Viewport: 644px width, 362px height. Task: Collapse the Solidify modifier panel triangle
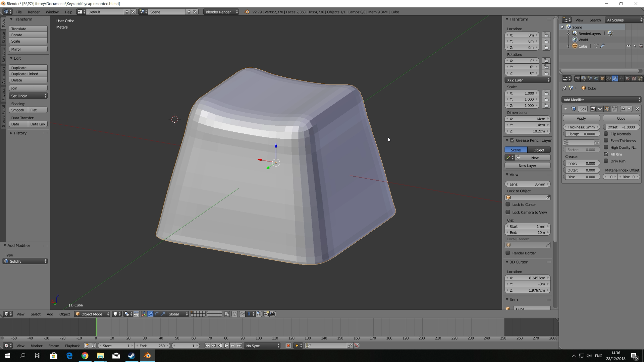point(566,109)
